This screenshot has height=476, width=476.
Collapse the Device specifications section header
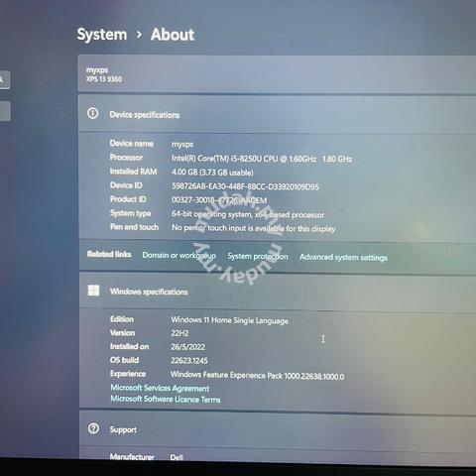(x=277, y=114)
